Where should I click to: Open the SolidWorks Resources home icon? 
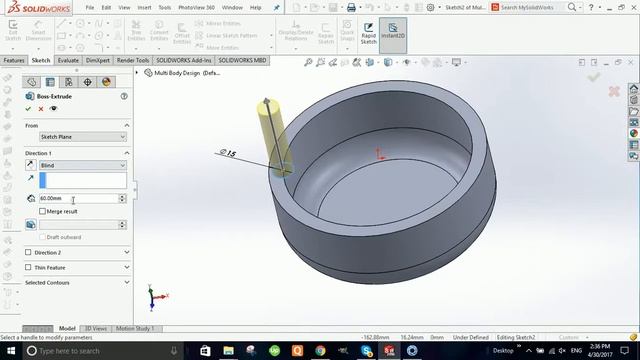pyautogui.click(x=633, y=89)
